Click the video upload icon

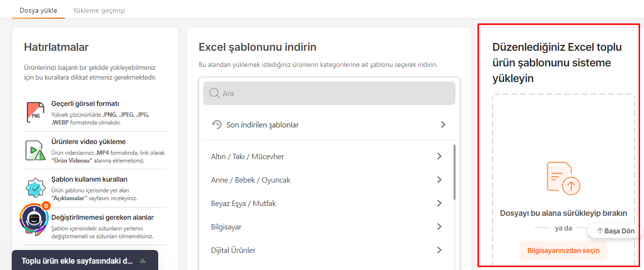pyautogui.click(x=35, y=150)
